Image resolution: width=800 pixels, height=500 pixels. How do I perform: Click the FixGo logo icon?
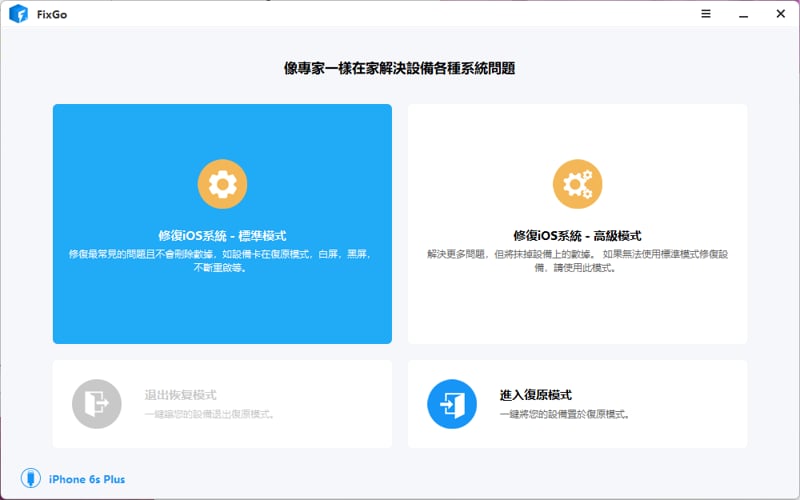[x=18, y=14]
